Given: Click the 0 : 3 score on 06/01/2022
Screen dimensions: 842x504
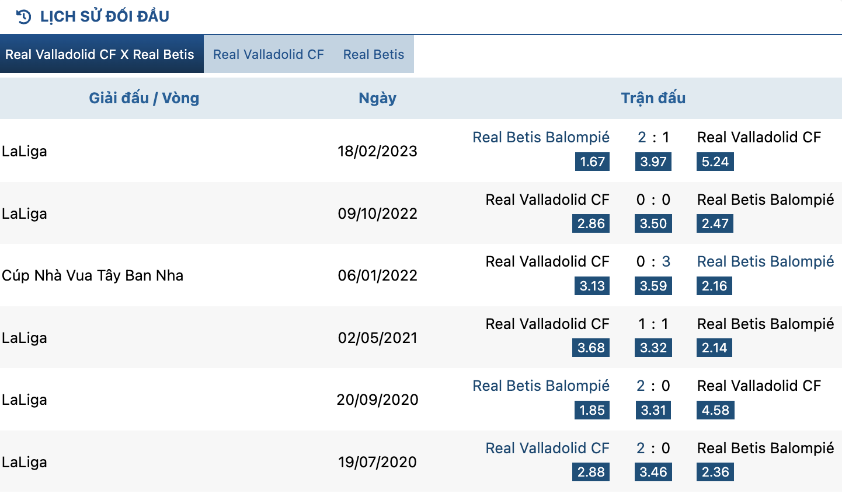Looking at the screenshot, I should (653, 262).
